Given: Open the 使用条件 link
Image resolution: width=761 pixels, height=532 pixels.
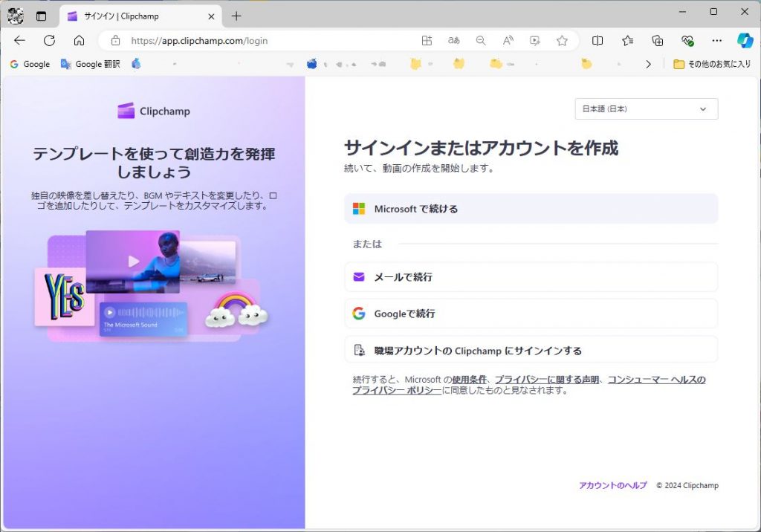Looking at the screenshot, I should (x=469, y=380).
